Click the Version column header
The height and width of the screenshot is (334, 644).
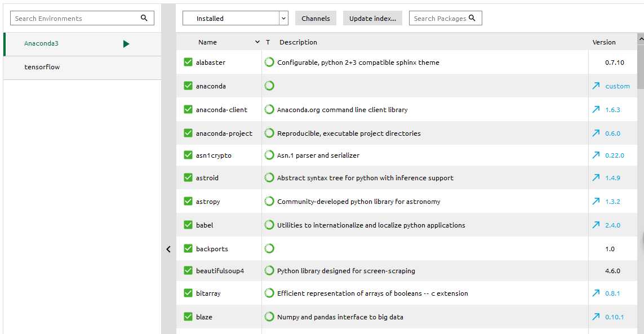[604, 42]
